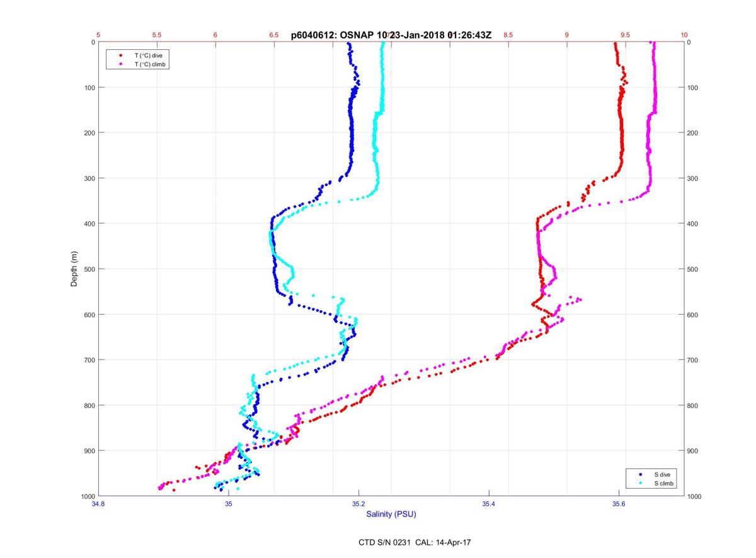Select the 'T (°C) dive' legend label
The image size is (756, 558).
[149, 55]
